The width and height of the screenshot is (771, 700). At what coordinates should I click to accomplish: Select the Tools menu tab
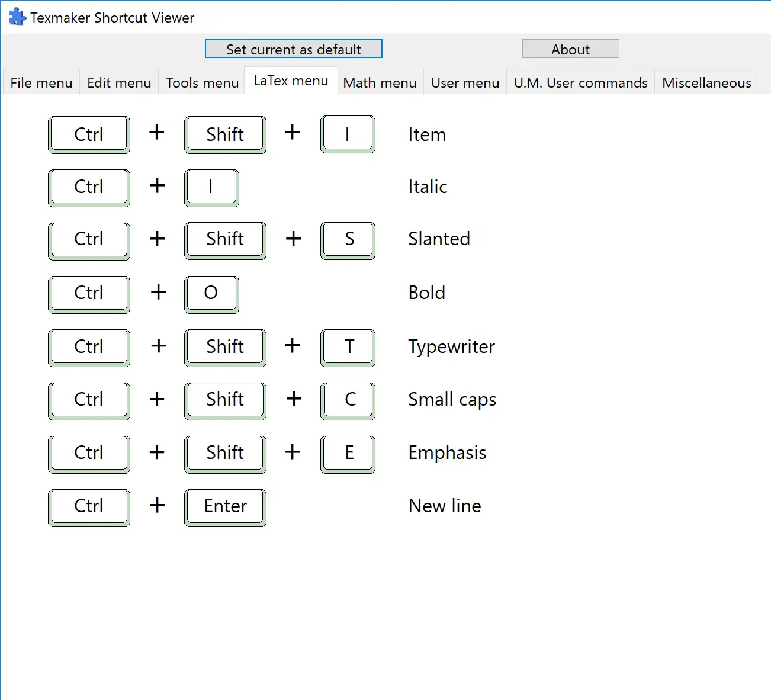(x=202, y=83)
